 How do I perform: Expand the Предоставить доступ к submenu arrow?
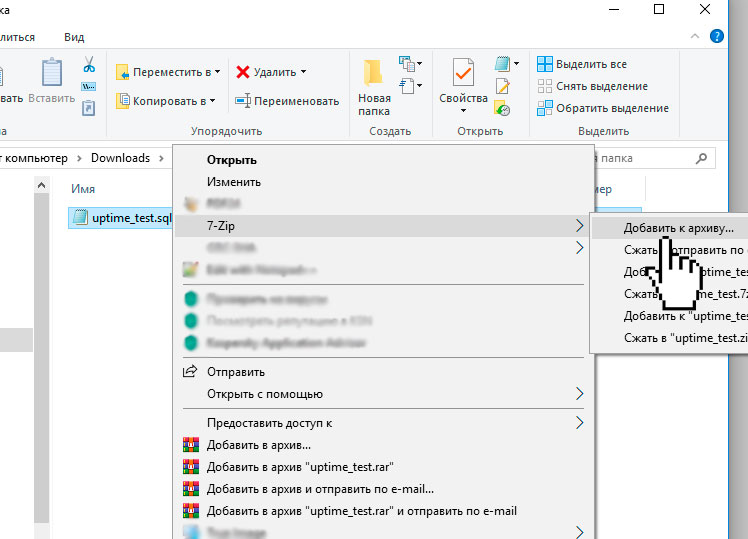tap(579, 423)
